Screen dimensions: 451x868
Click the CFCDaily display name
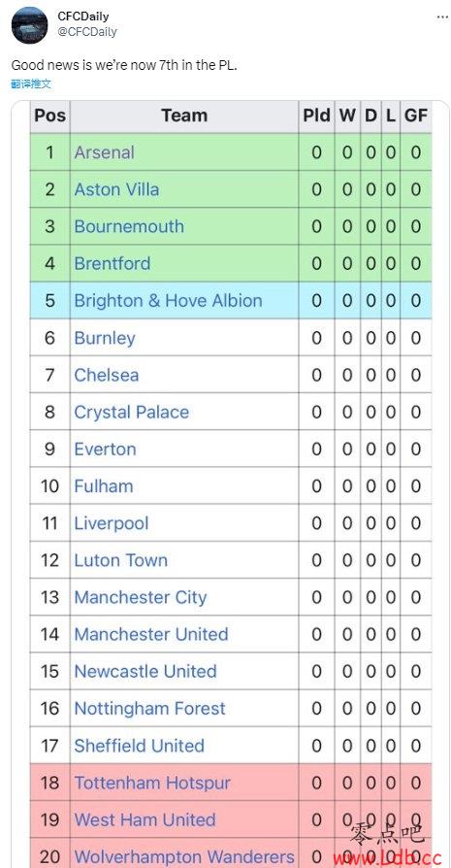click(x=82, y=17)
